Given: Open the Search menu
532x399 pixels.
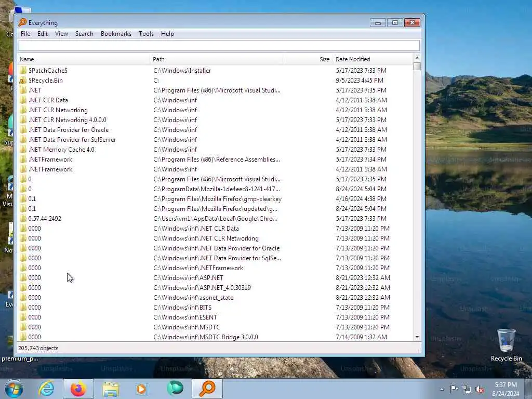Looking at the screenshot, I should point(84,34).
